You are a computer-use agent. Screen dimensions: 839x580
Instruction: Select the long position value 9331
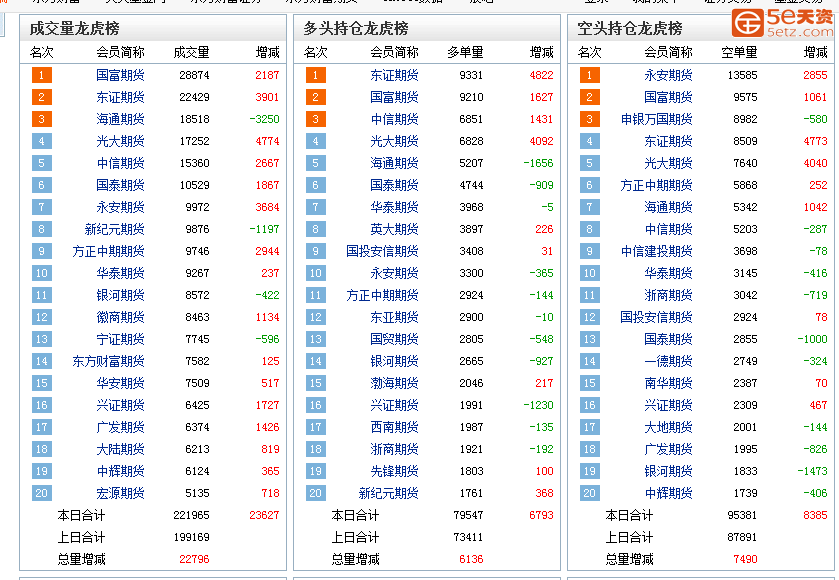click(471, 75)
